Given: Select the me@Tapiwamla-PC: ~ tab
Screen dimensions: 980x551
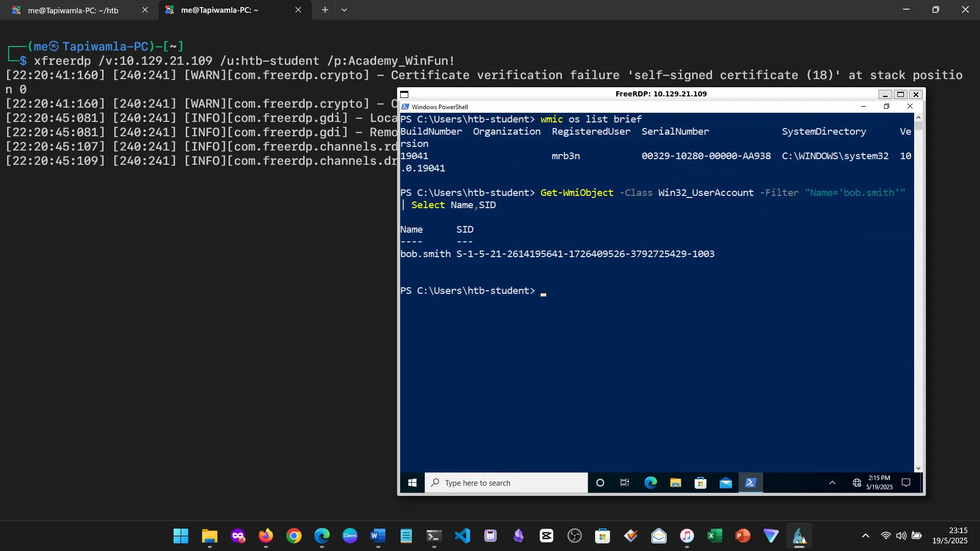Looking at the screenshot, I should 219,10.
